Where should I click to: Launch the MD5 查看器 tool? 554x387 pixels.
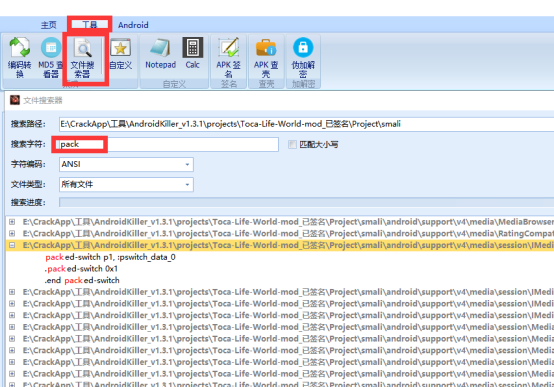click(x=51, y=57)
